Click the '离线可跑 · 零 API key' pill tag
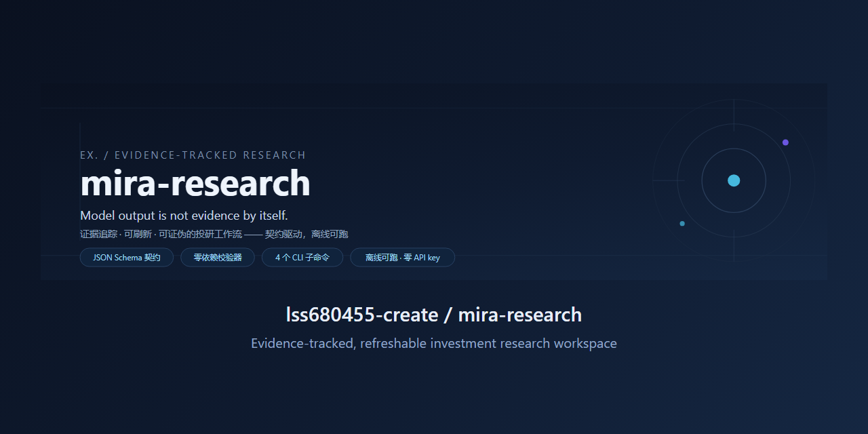868x434 pixels. click(402, 258)
